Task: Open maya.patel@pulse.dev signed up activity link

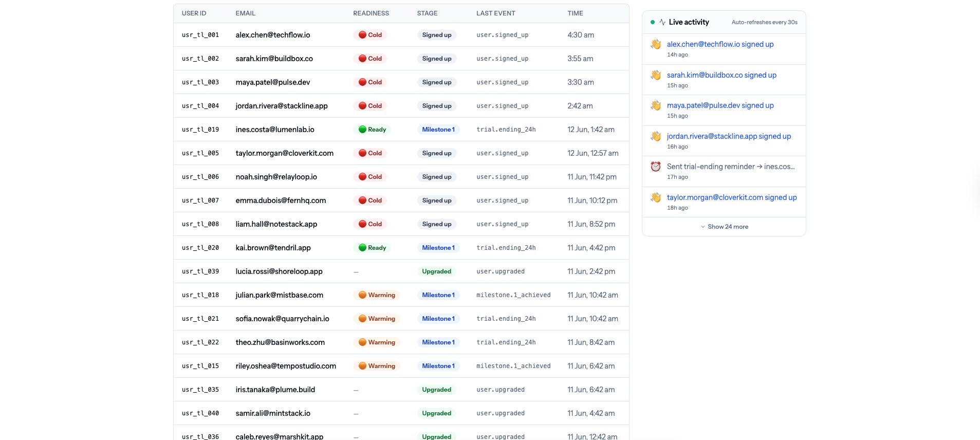Action: tap(720, 105)
